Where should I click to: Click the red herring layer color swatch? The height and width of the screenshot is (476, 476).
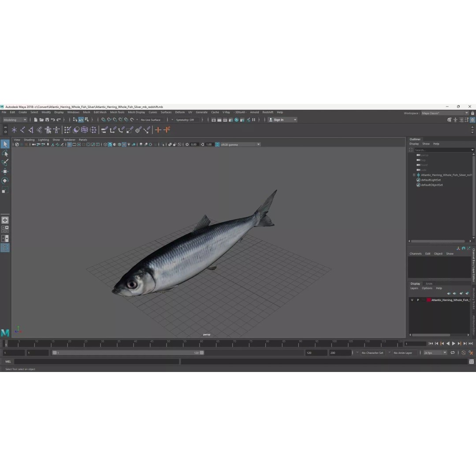point(429,300)
